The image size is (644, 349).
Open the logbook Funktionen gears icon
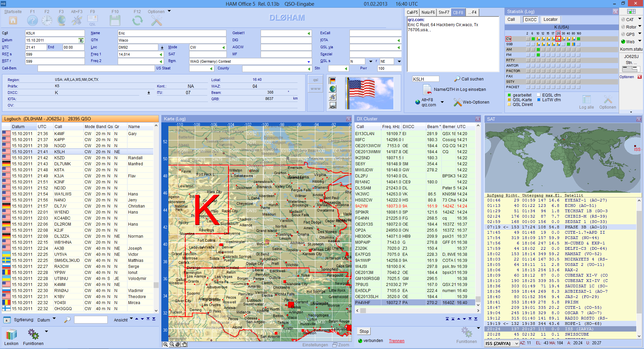[x=33, y=334]
